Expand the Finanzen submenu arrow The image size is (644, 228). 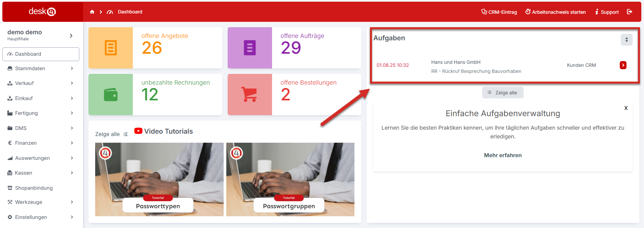tap(72, 143)
